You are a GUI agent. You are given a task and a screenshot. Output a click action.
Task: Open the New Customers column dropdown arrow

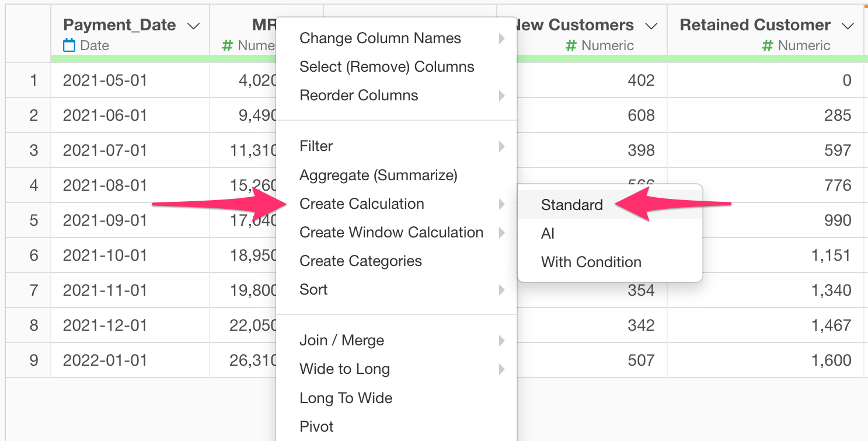651,26
